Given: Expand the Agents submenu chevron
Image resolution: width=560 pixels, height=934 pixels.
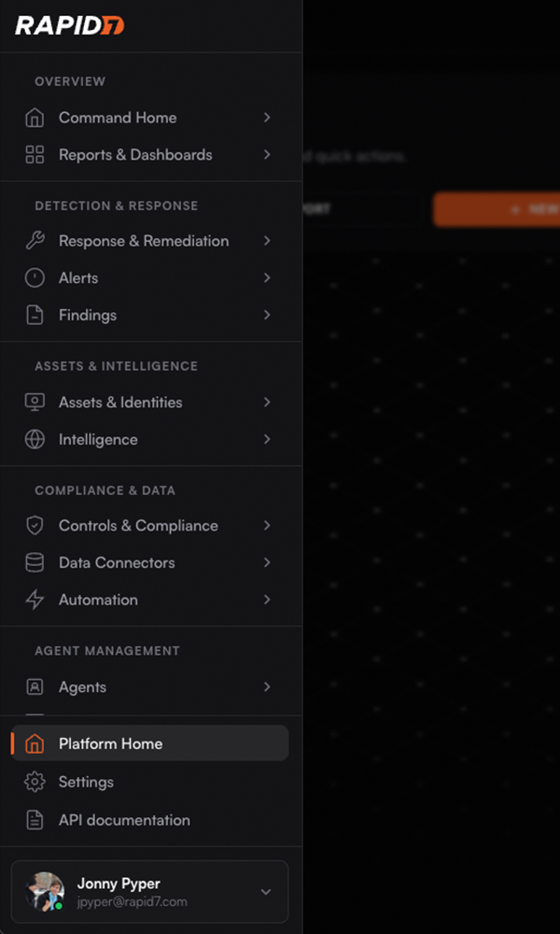Looking at the screenshot, I should coord(267,687).
